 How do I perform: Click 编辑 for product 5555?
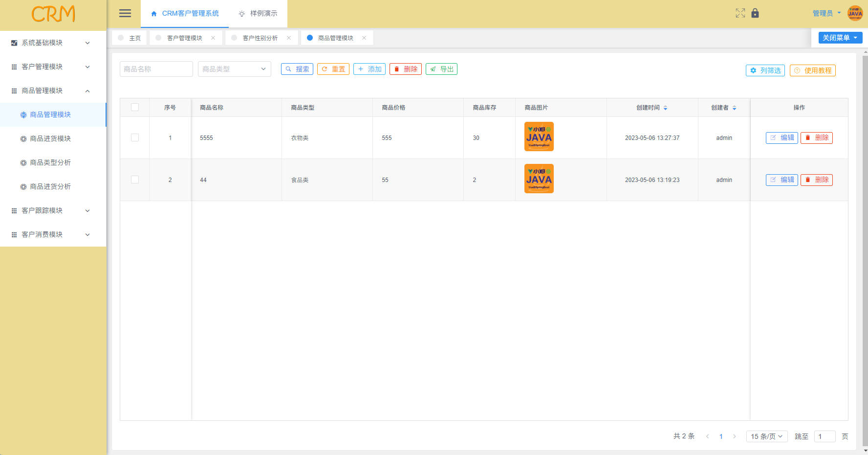click(x=781, y=138)
